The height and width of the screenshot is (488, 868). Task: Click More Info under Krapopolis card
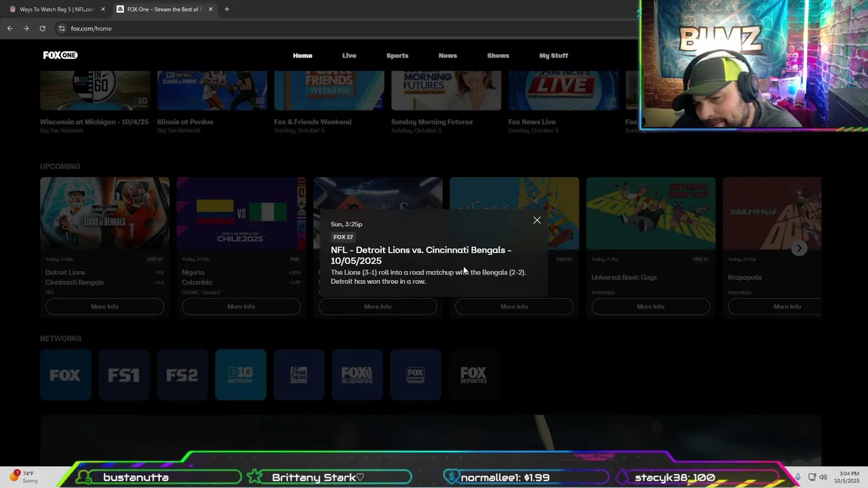click(x=774, y=306)
